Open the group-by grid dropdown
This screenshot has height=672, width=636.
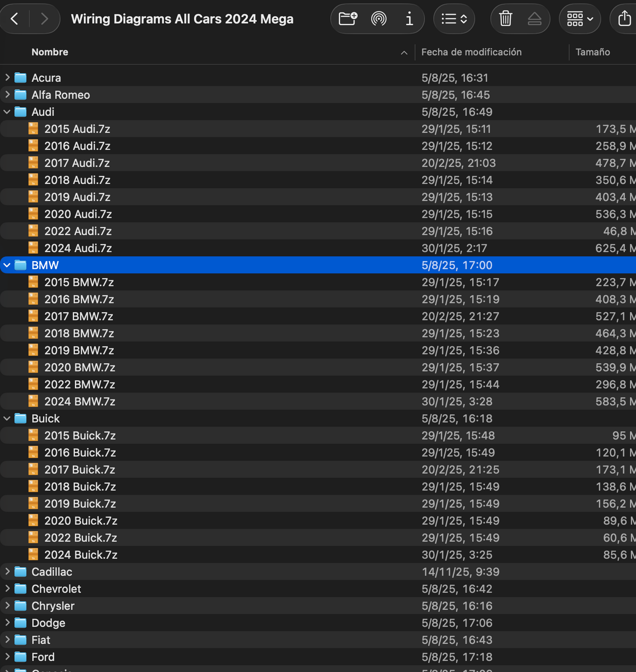[580, 19]
